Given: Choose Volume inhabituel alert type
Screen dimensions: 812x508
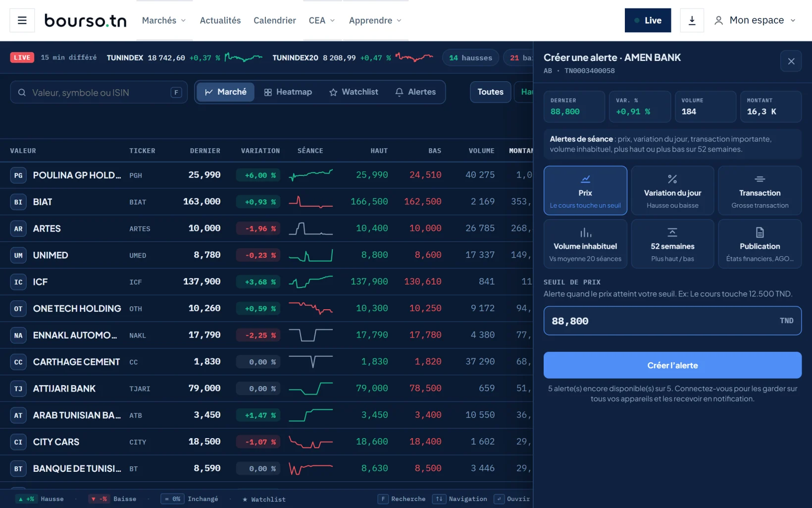Looking at the screenshot, I should click(x=585, y=244).
